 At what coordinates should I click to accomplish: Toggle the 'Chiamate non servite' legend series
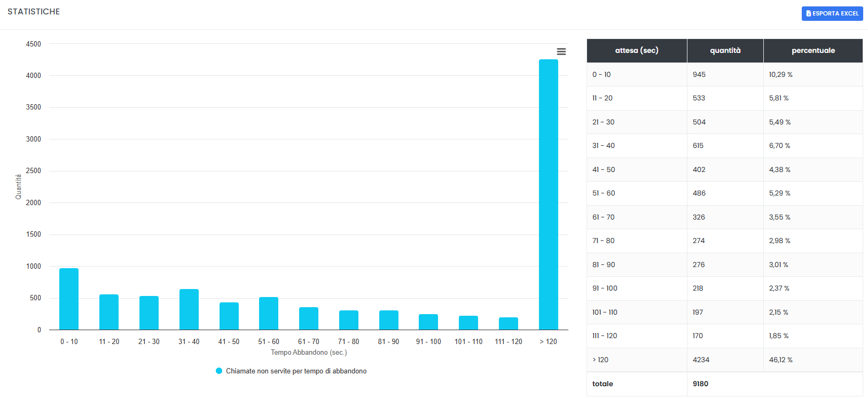click(296, 371)
